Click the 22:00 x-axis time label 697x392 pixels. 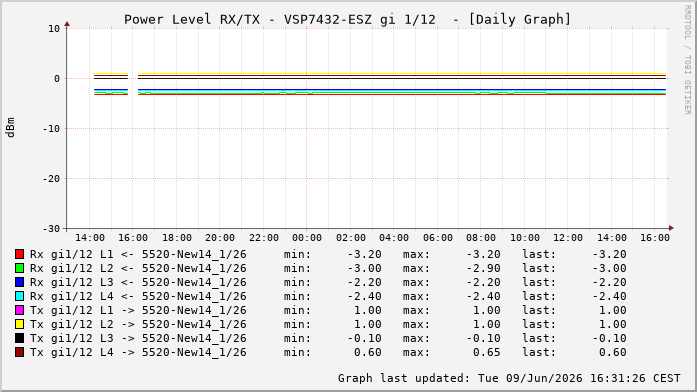click(x=264, y=238)
